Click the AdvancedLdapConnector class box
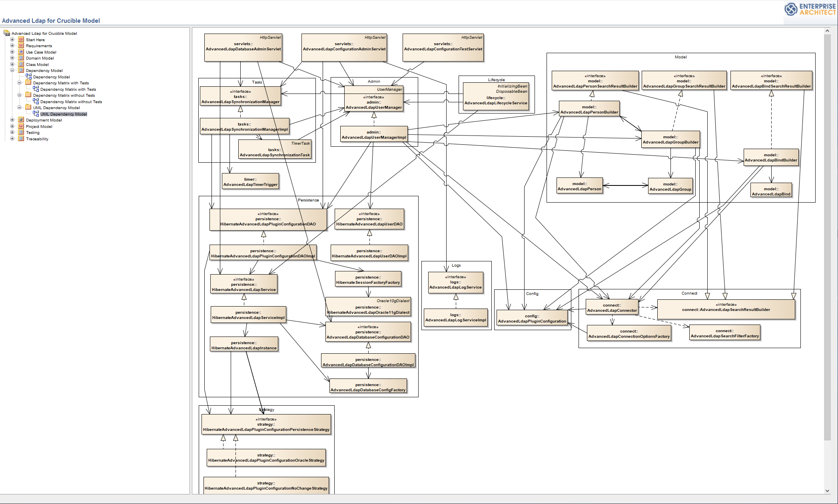 (612, 308)
